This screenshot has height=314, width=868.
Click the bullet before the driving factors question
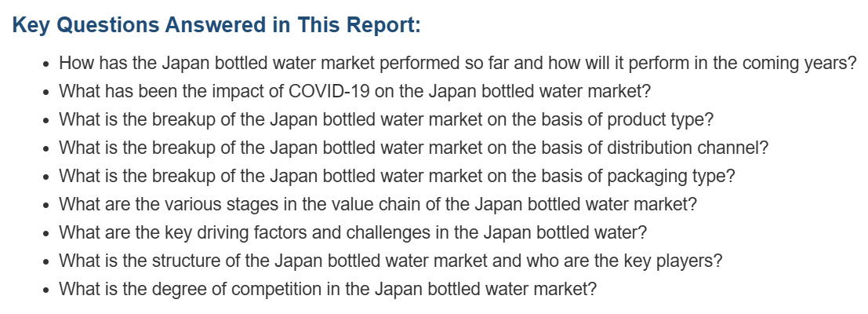tap(47, 234)
